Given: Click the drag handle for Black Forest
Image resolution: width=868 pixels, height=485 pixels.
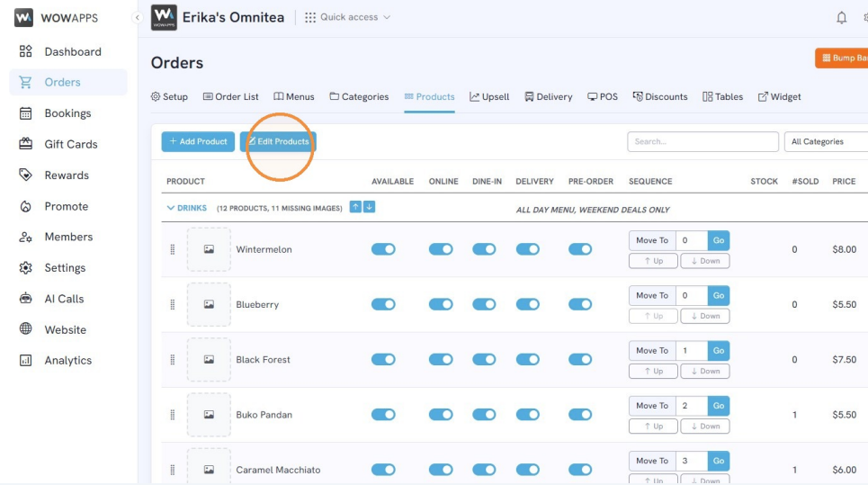Looking at the screenshot, I should (173, 360).
